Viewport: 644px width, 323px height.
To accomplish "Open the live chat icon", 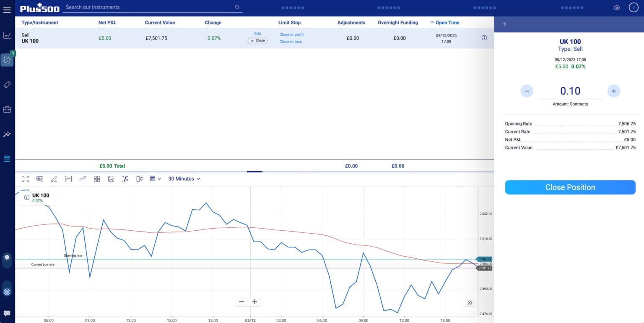I will click(7, 313).
